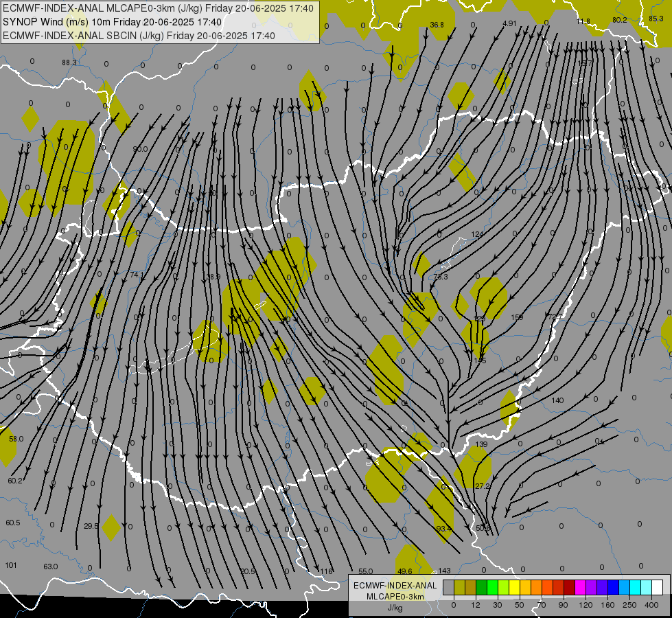This screenshot has height=618, width=672.
Task: Click the gray swatch in the MLCAPE legend
Action: pyautogui.click(x=448, y=588)
